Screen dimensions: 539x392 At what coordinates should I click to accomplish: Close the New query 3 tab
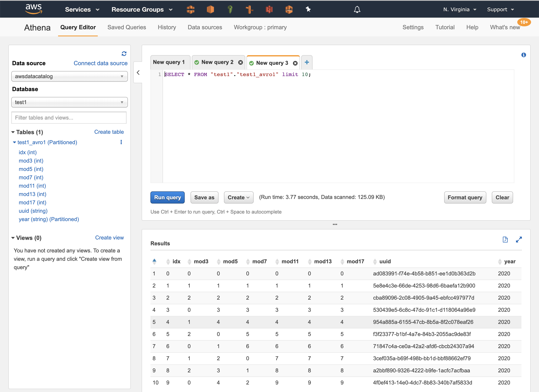295,63
